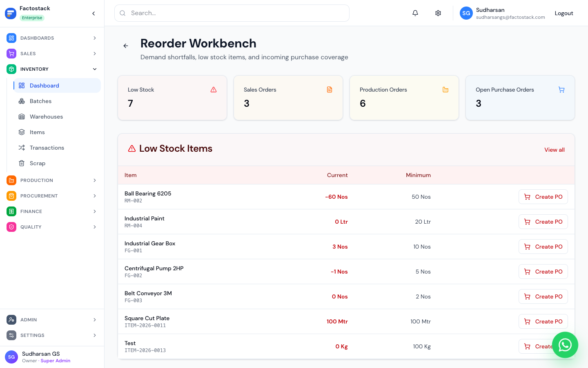
Task: Create PO for Ball Bearing 6205
Action: [x=543, y=197]
